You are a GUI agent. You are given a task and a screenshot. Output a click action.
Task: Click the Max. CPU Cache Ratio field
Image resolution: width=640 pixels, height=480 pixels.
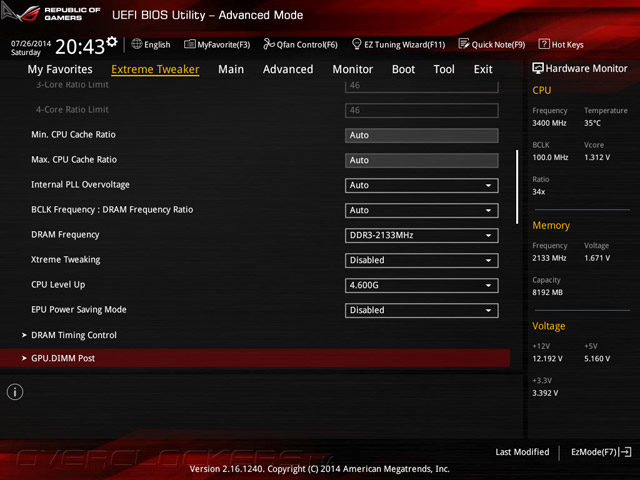pyautogui.click(x=422, y=160)
